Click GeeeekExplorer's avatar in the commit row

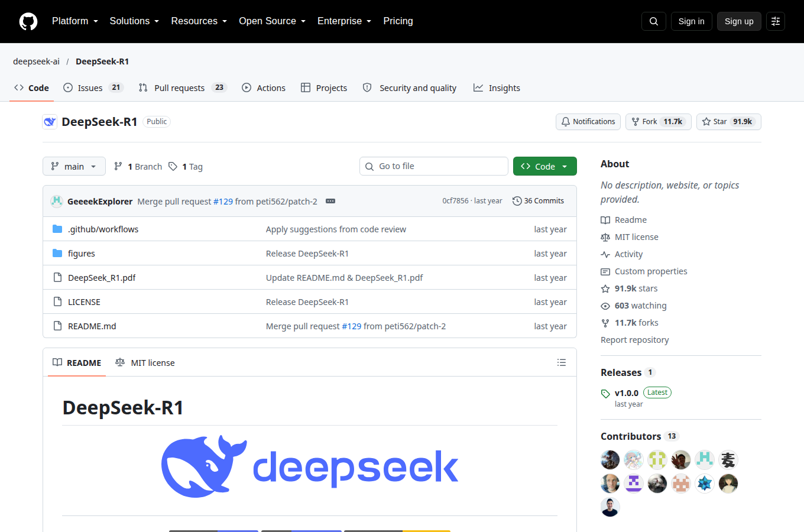click(x=57, y=201)
